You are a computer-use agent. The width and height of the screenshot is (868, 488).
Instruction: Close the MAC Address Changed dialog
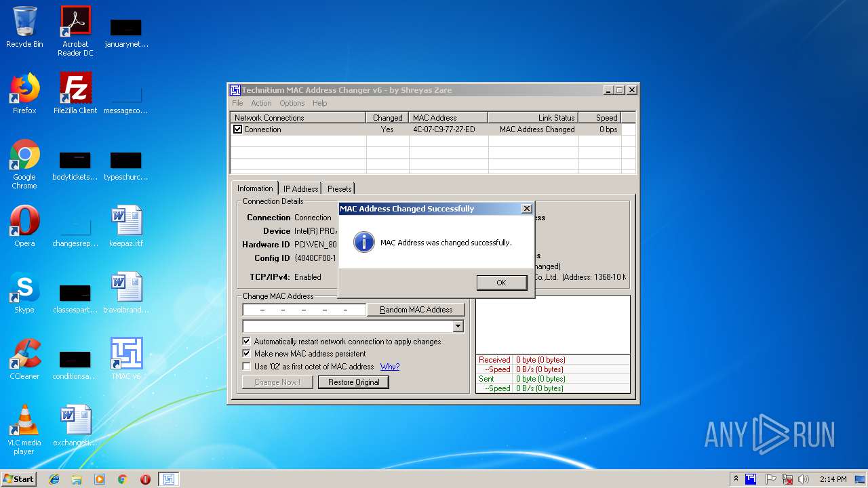pos(527,209)
